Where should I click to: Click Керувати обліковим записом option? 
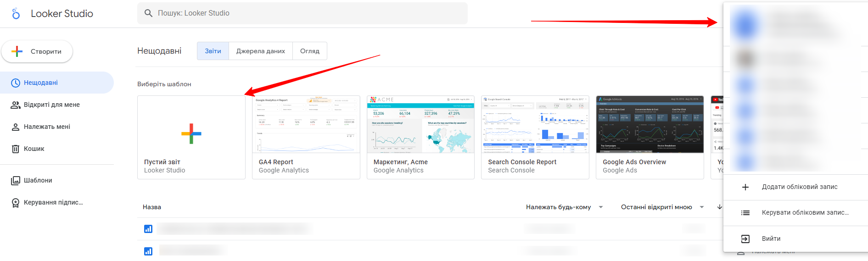(795, 213)
